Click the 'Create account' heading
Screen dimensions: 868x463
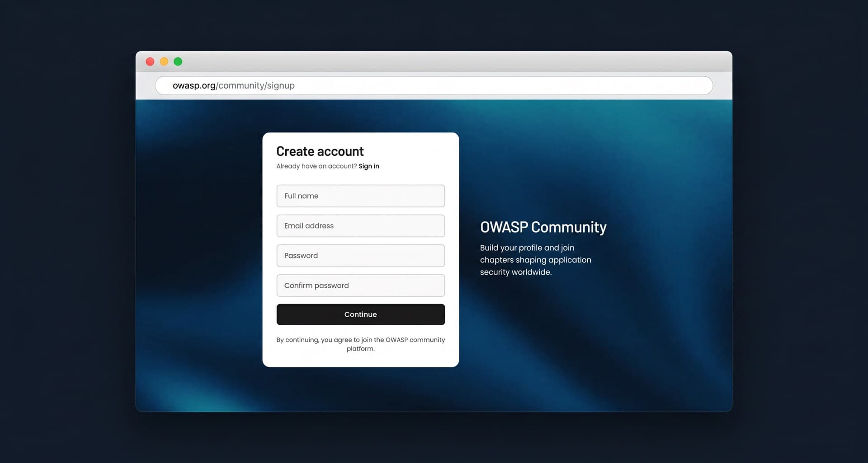(x=320, y=151)
